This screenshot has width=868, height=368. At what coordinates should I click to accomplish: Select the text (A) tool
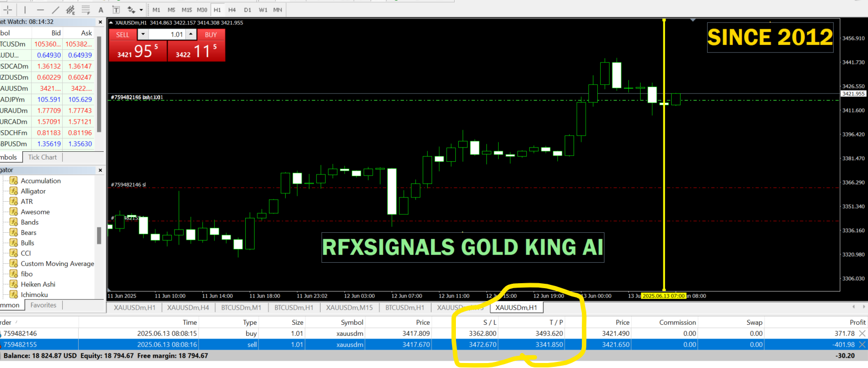coord(100,10)
